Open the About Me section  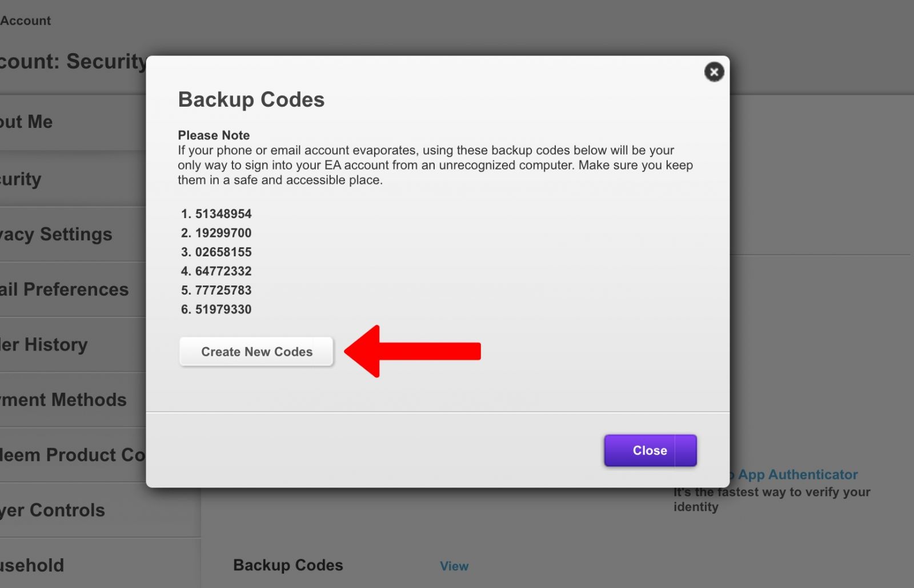26,122
